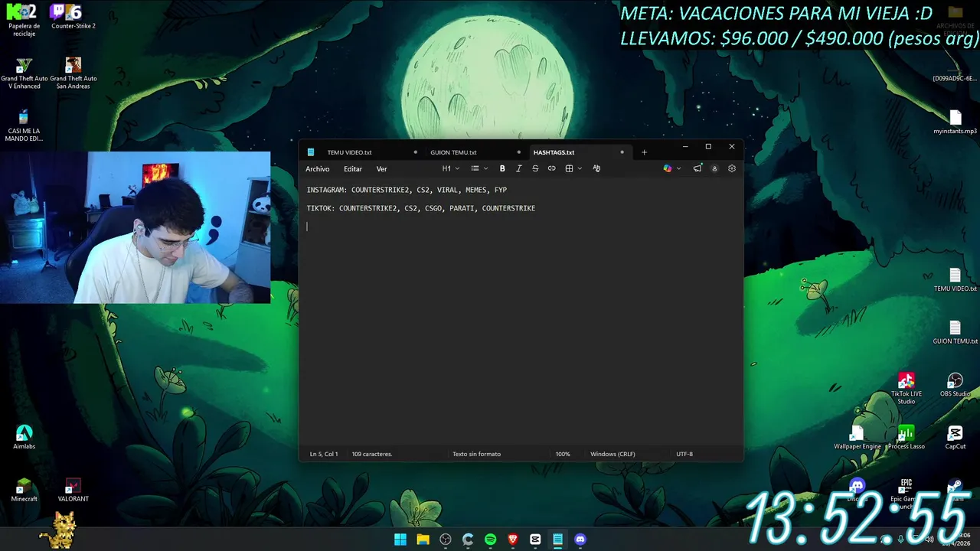Viewport: 980px width, 551px height.
Task: Open the Notepad account profile icon
Action: coord(714,168)
